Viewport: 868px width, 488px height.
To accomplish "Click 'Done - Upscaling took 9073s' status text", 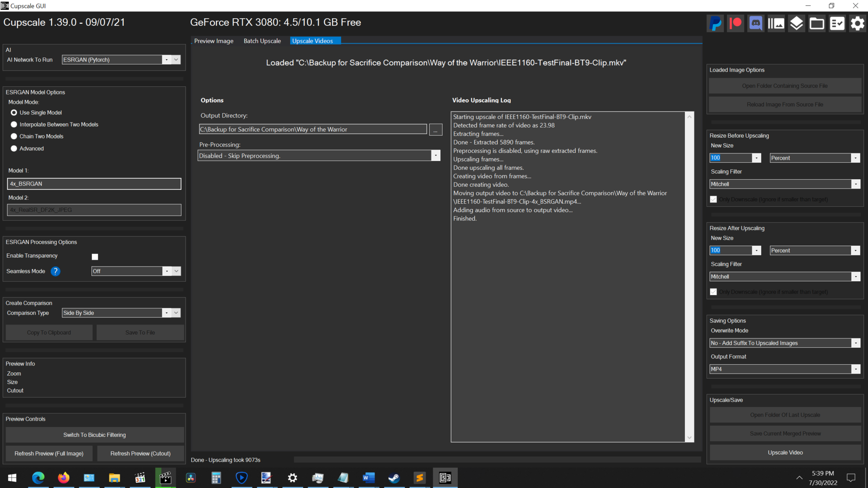I will pos(225,460).
